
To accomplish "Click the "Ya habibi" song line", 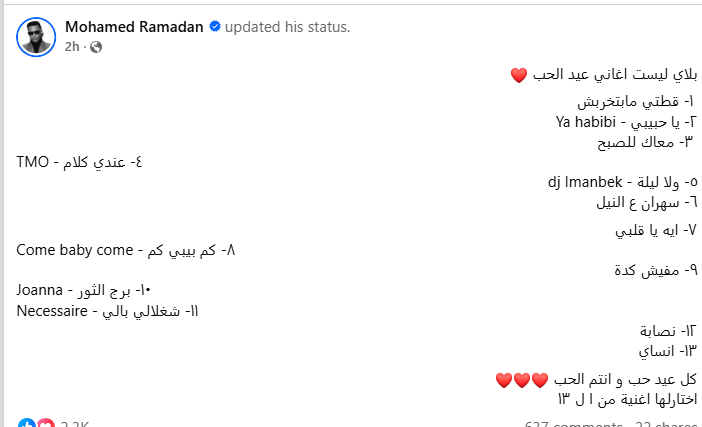I will tap(624, 122).
